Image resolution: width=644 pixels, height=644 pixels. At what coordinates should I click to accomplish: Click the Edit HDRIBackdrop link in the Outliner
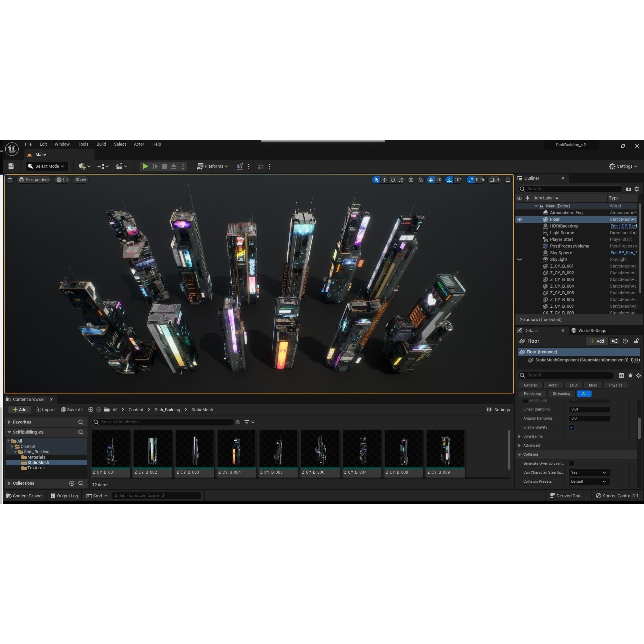(x=624, y=226)
